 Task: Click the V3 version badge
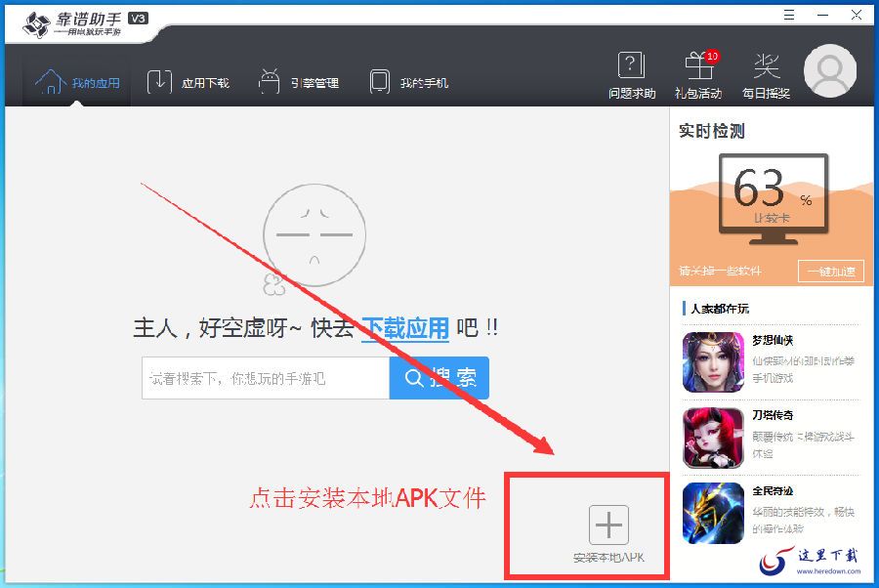[138, 19]
